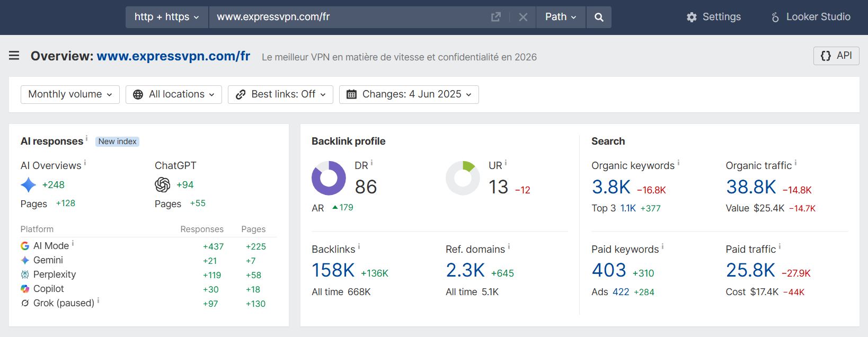
Task: Click the UR donut chart
Action: coord(463,178)
